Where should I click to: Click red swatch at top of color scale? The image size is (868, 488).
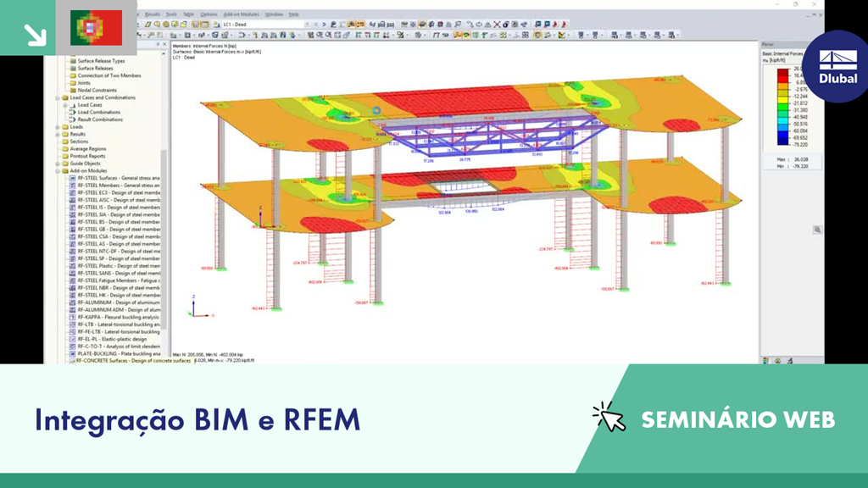tap(782, 72)
